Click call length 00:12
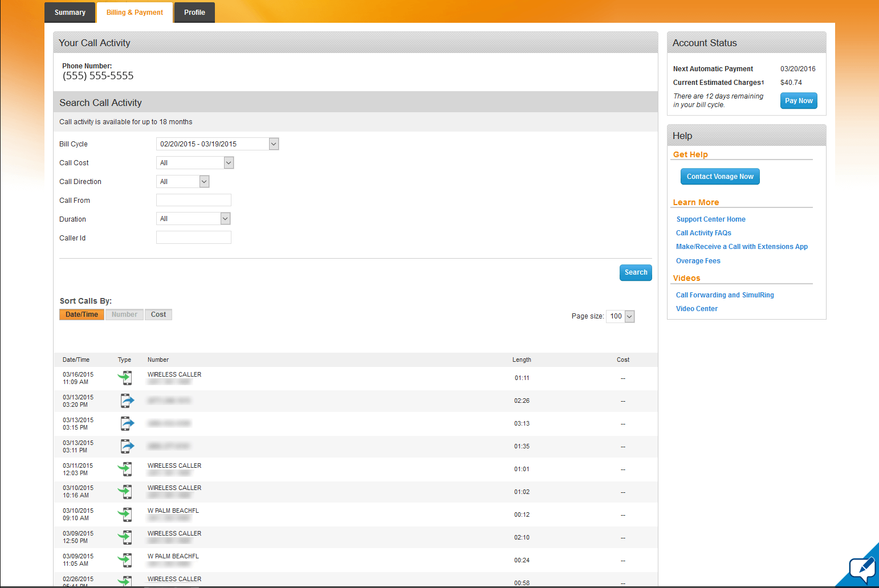Viewport: 879px width, 588px height. (x=522, y=515)
